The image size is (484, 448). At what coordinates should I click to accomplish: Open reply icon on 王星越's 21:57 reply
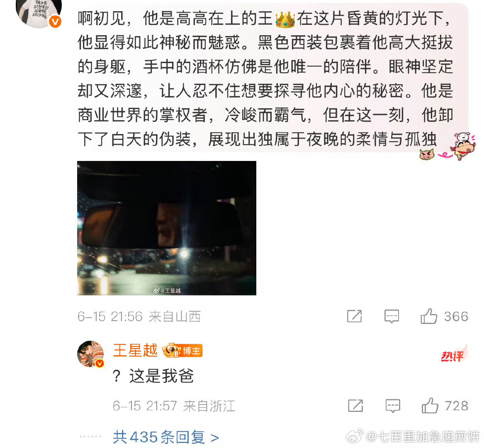(393, 406)
